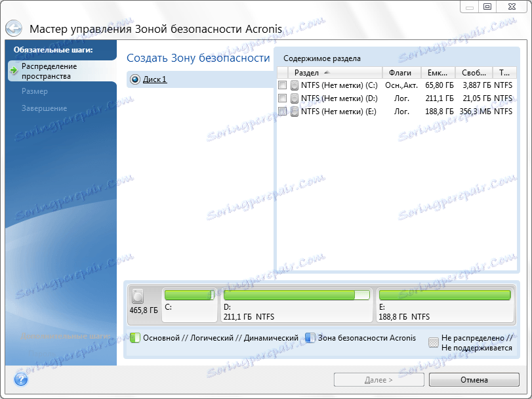Select the row NTFS (Нет метки) (E:)
This screenshot has width=532, height=399.
click(x=397, y=112)
